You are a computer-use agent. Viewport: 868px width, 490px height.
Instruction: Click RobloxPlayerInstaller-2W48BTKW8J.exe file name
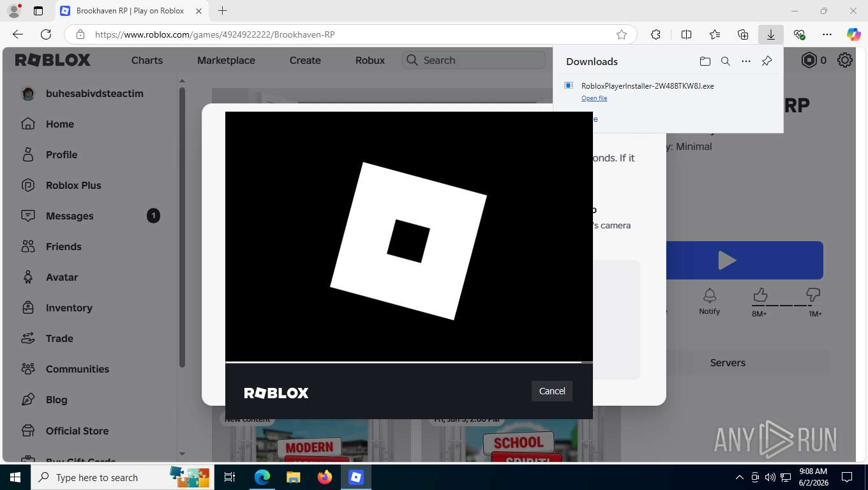(x=647, y=86)
